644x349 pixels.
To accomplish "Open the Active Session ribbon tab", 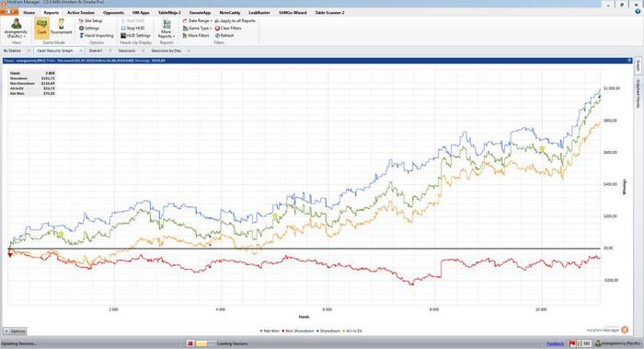I will pos(81,13).
